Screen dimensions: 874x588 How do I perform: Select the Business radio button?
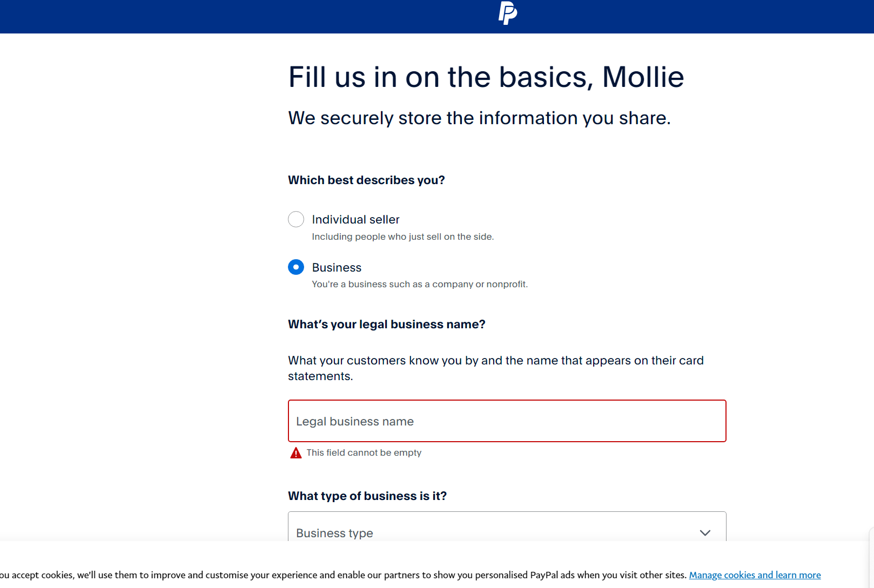[x=296, y=267]
